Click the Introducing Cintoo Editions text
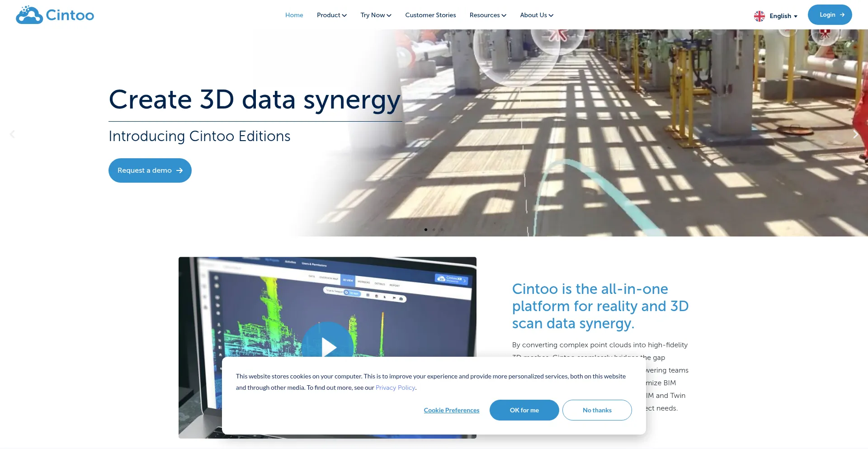 click(199, 136)
